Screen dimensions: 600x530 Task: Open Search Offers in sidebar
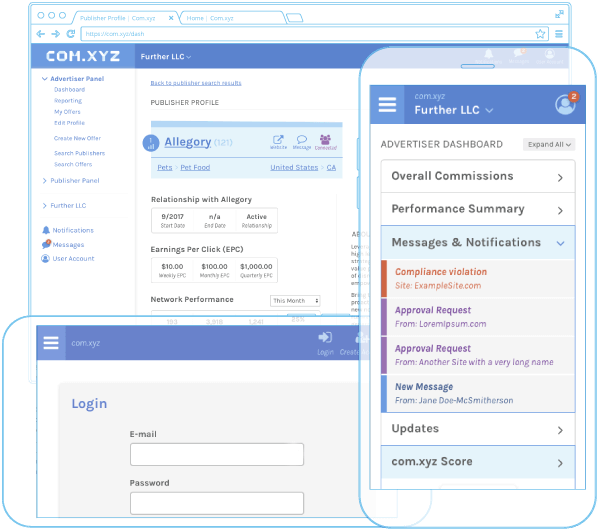coord(73,164)
